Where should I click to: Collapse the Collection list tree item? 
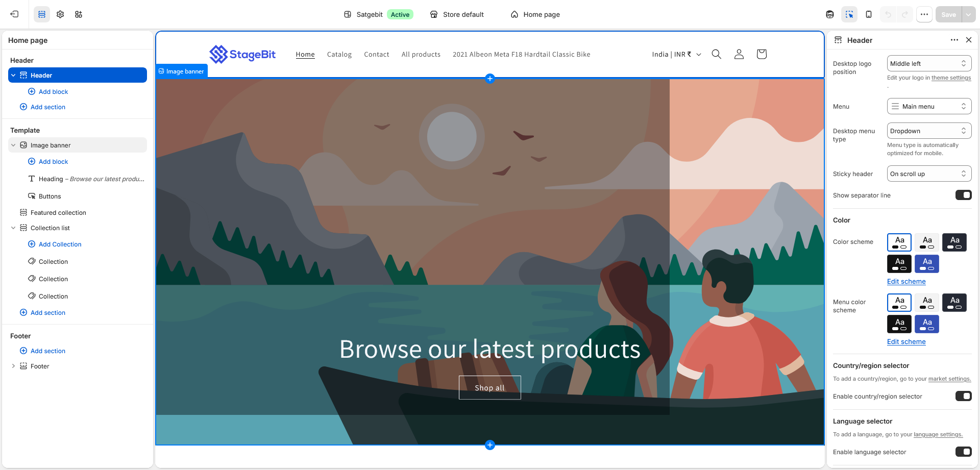(x=13, y=228)
